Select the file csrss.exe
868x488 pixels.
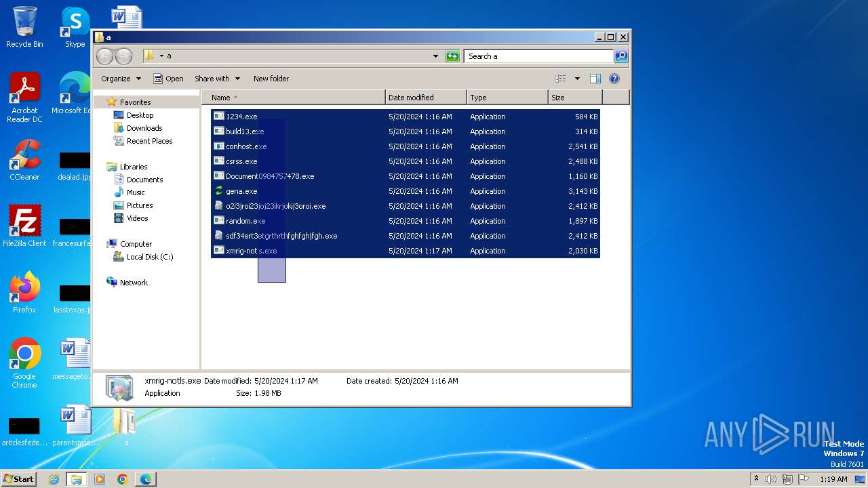tap(406, 161)
